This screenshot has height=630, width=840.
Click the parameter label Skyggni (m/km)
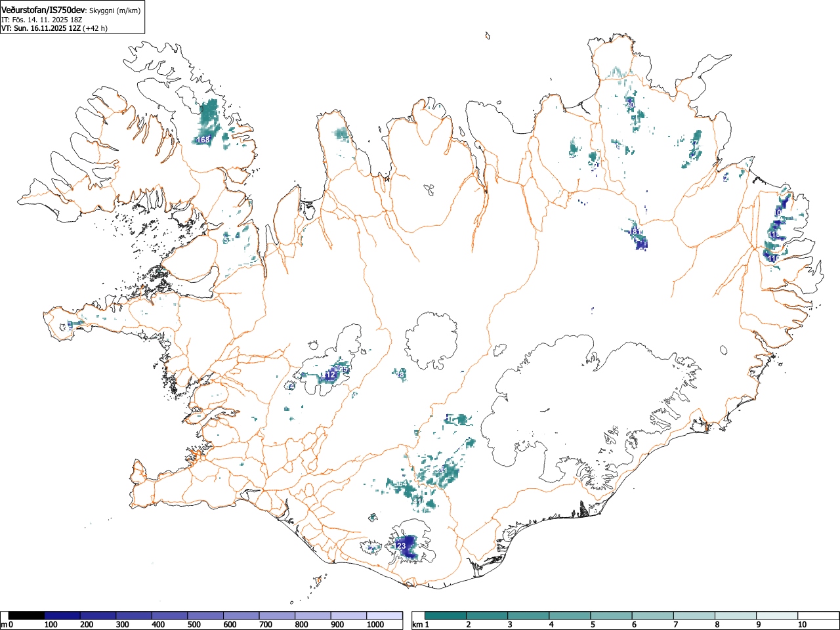[114, 10]
